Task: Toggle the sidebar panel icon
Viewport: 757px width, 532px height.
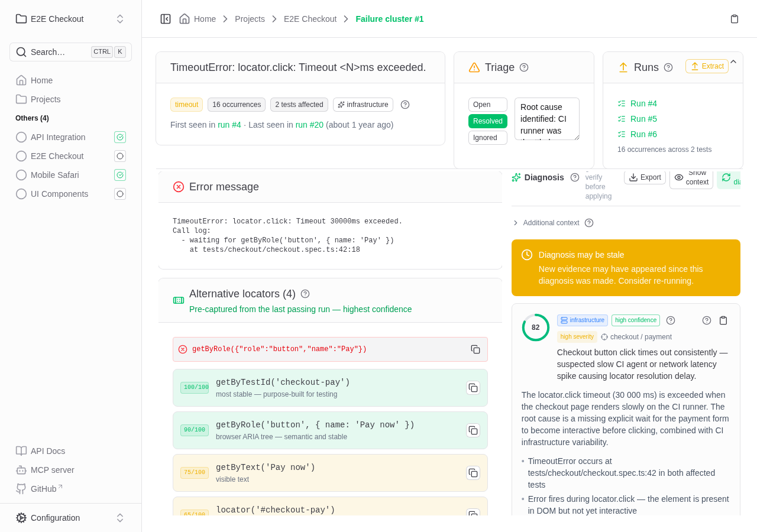Action: [x=166, y=19]
